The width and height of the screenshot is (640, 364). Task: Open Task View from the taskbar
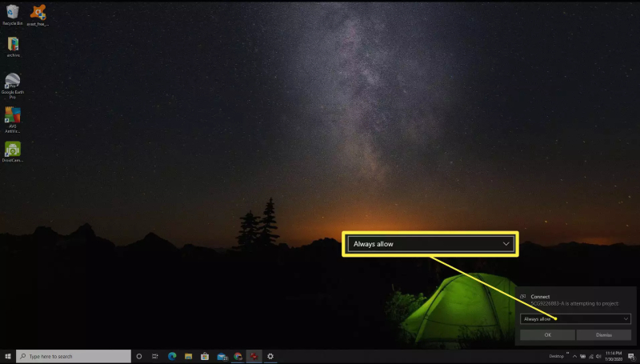click(x=155, y=356)
